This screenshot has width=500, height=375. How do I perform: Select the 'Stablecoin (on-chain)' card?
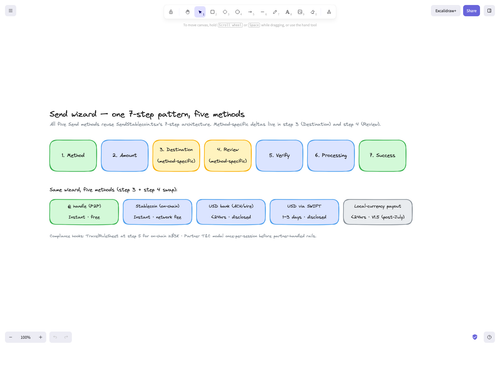pyautogui.click(x=157, y=212)
